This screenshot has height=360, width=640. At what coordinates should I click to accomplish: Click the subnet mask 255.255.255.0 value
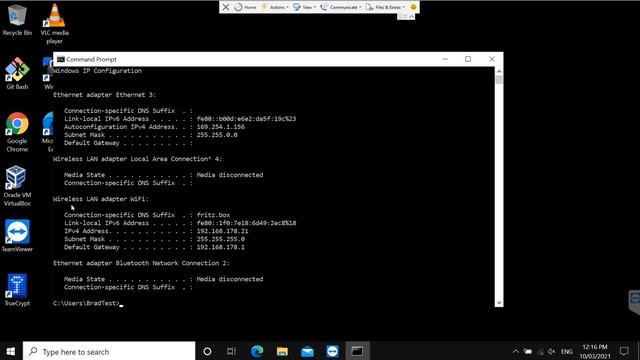point(220,239)
